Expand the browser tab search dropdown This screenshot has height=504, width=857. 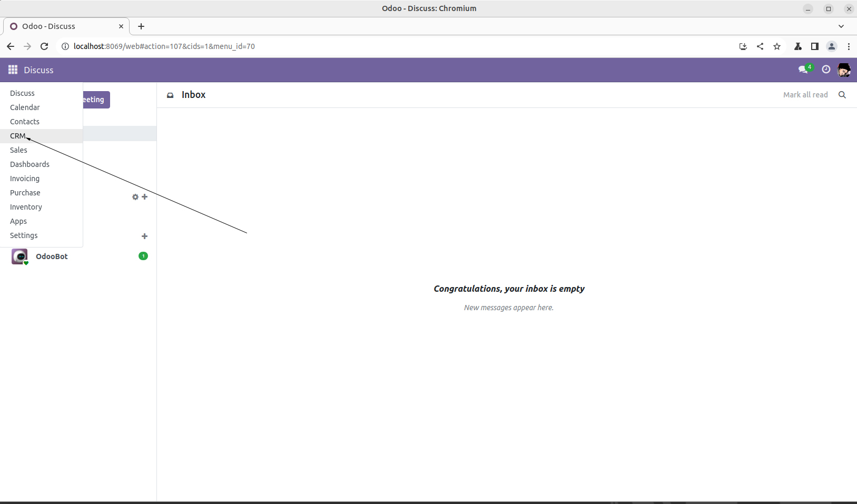[841, 26]
